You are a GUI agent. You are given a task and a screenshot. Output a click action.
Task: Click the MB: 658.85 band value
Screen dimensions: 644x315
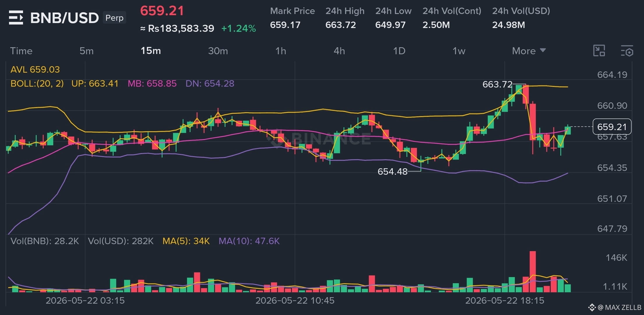[152, 83]
